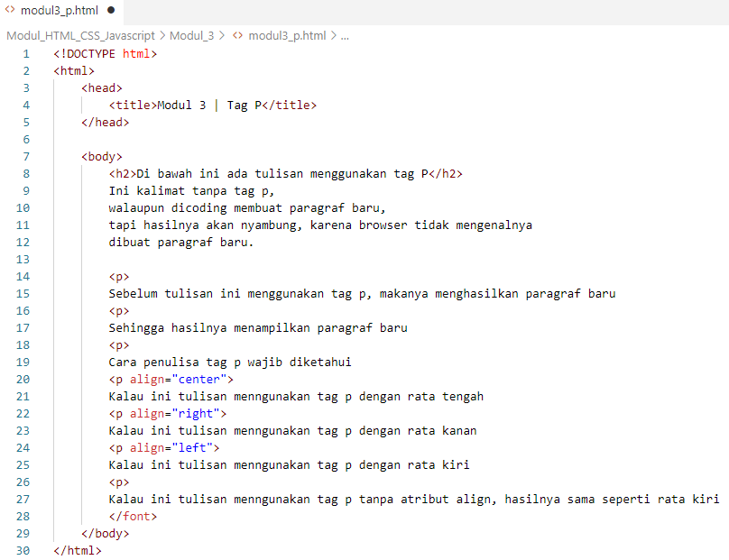Select the modul3_p.html editor tab
The image size is (729, 560).
(59, 10)
